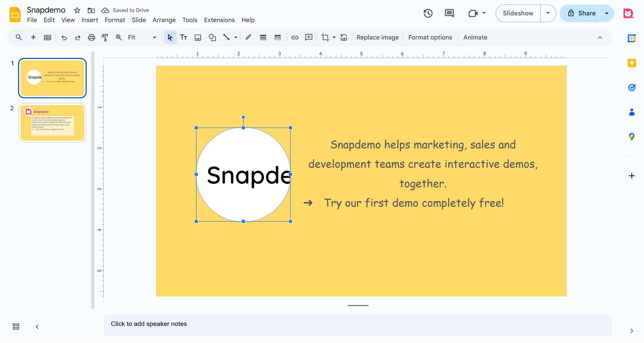Open the Slide menu
644x343 pixels.
click(139, 20)
